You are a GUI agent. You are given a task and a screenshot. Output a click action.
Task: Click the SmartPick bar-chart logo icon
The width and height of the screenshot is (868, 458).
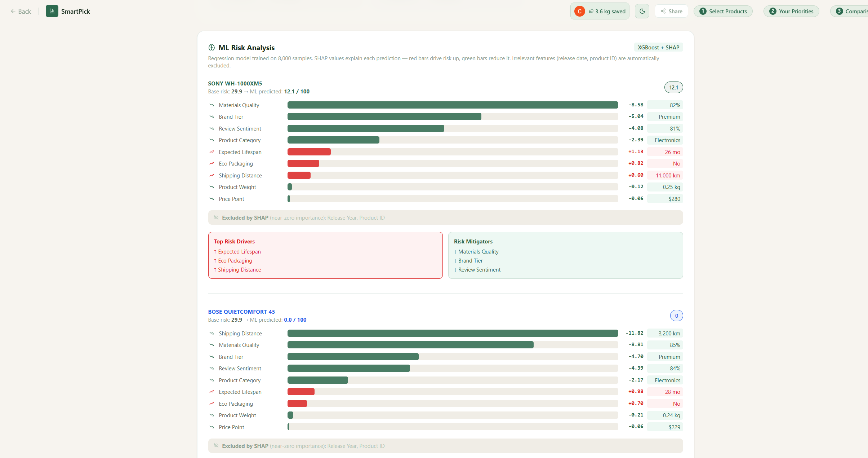click(x=52, y=11)
